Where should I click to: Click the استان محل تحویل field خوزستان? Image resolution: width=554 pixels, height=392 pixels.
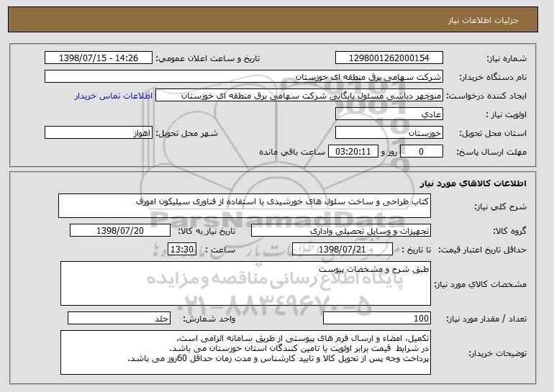pyautogui.click(x=389, y=133)
